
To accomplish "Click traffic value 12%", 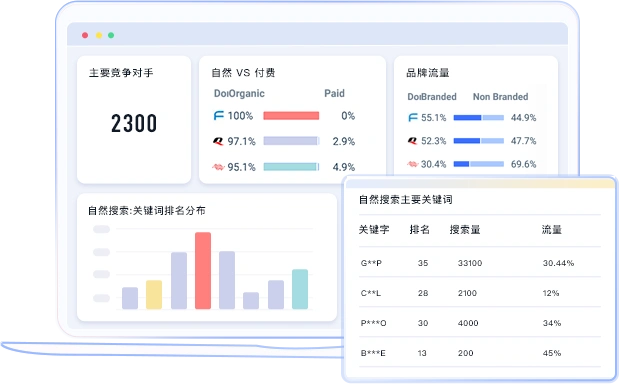I will coord(551,293).
